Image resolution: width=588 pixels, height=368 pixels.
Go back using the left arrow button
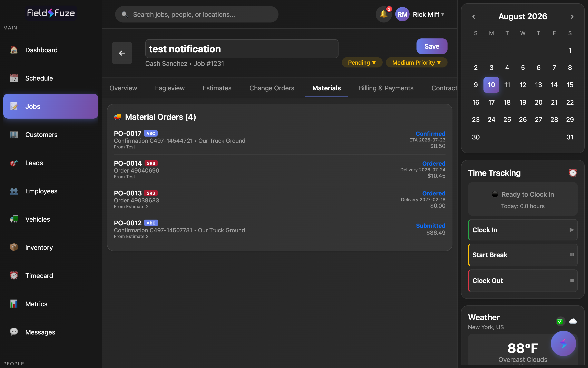coord(122,53)
